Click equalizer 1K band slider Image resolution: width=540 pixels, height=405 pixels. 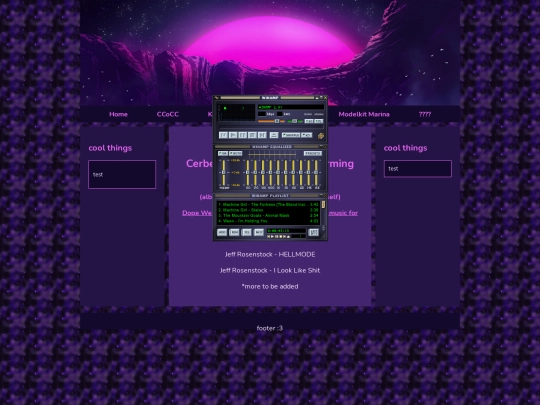click(278, 173)
